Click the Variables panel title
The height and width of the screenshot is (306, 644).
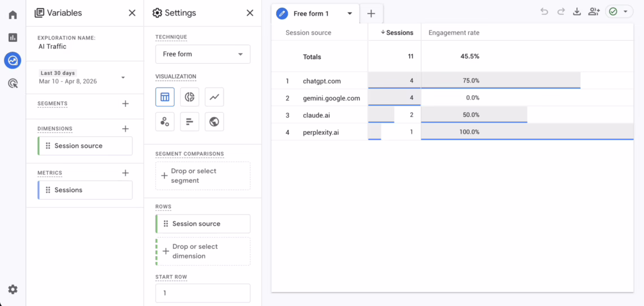point(64,13)
